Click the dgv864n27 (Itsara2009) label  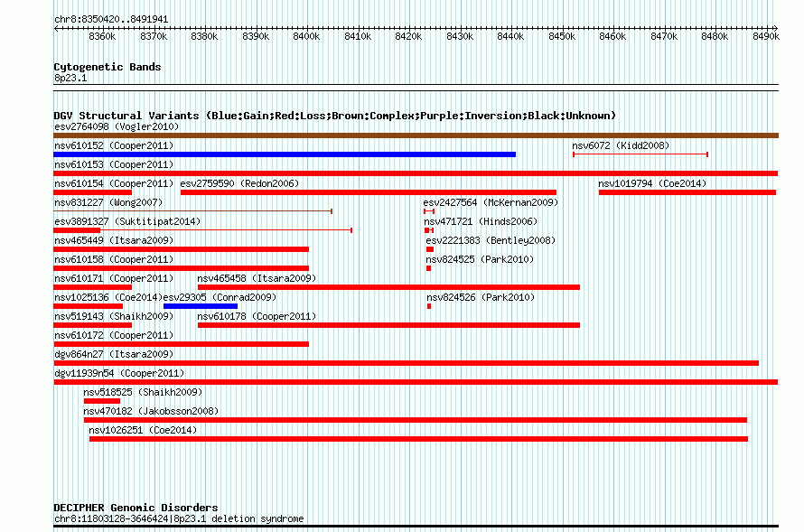[x=114, y=354]
